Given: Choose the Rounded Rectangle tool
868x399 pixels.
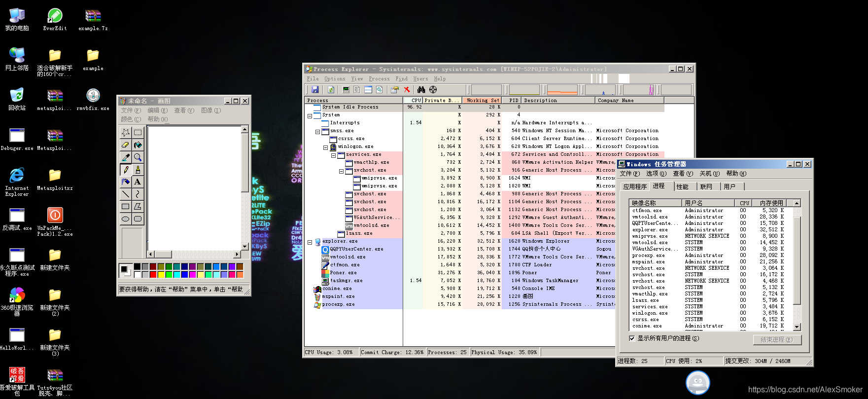Looking at the screenshot, I should (x=138, y=219).
